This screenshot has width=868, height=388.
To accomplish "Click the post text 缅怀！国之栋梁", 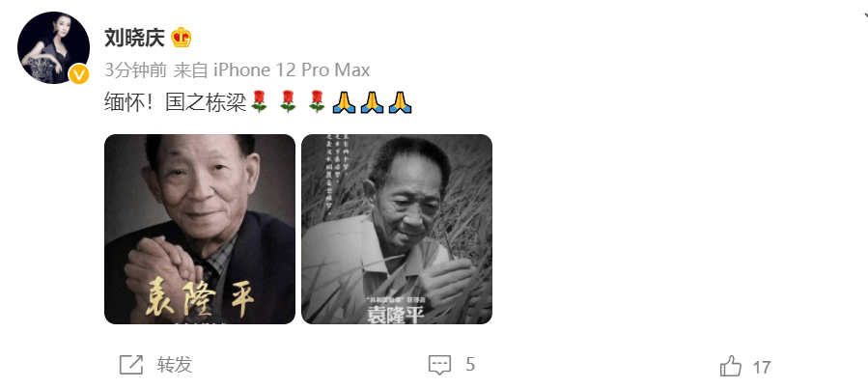I will tap(175, 103).
